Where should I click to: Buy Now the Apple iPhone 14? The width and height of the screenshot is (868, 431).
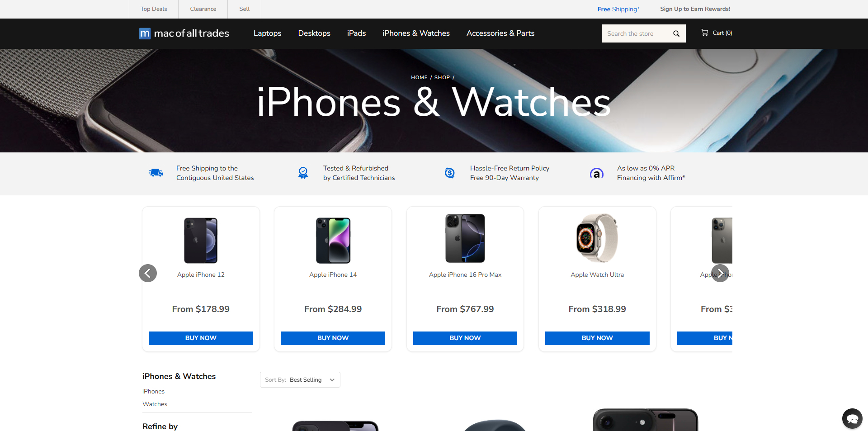pyautogui.click(x=333, y=338)
